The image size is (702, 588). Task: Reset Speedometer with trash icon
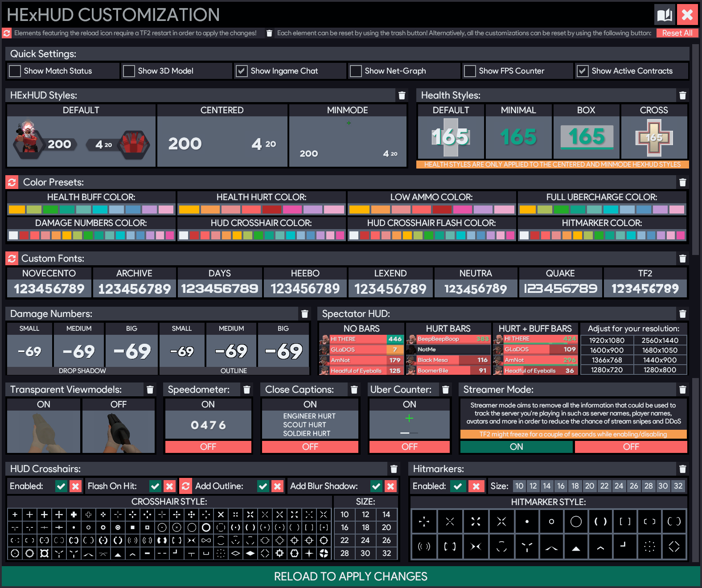pyautogui.click(x=246, y=390)
